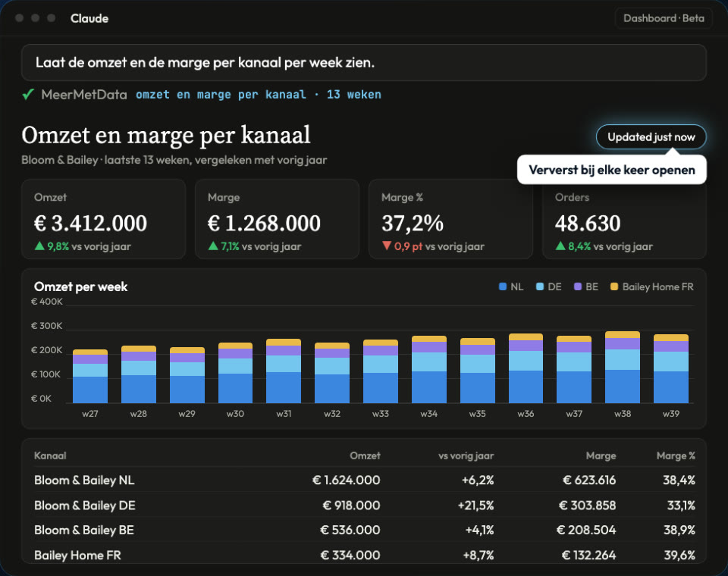Click the Omzet € 3.412.000 card
The image size is (728, 576).
pyautogui.click(x=104, y=219)
